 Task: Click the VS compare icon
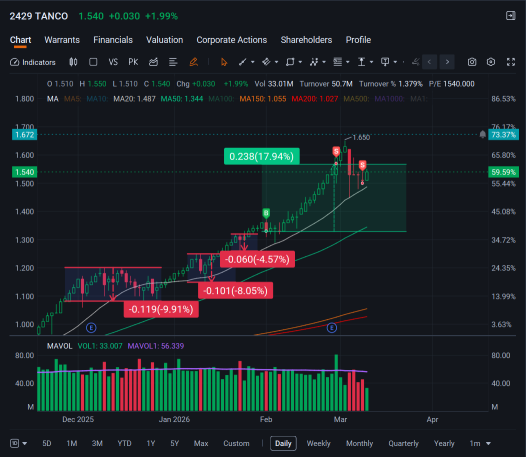click(x=113, y=62)
